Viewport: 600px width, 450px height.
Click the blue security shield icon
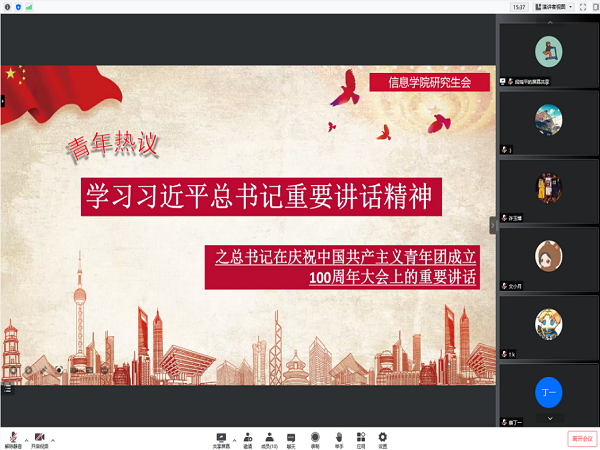click(x=18, y=7)
